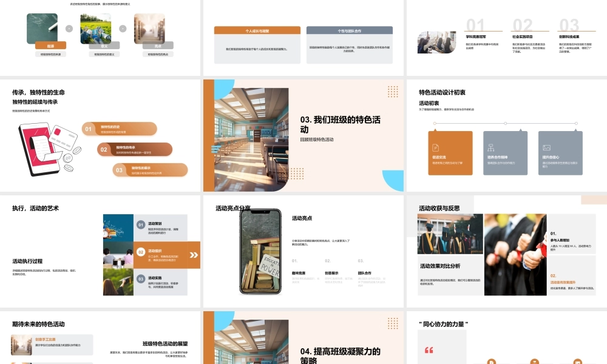
Task: Select the slide titled 活动收获与反思
Action: [x=507, y=251]
